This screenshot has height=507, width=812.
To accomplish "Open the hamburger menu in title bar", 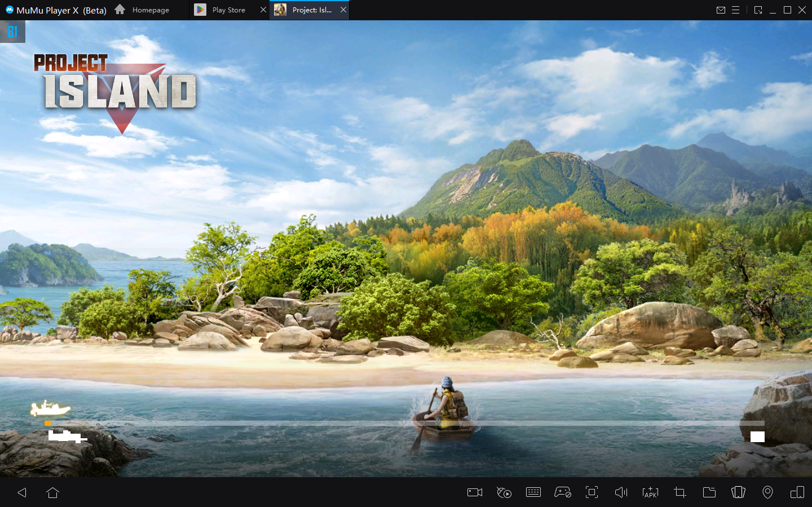I will [x=735, y=10].
